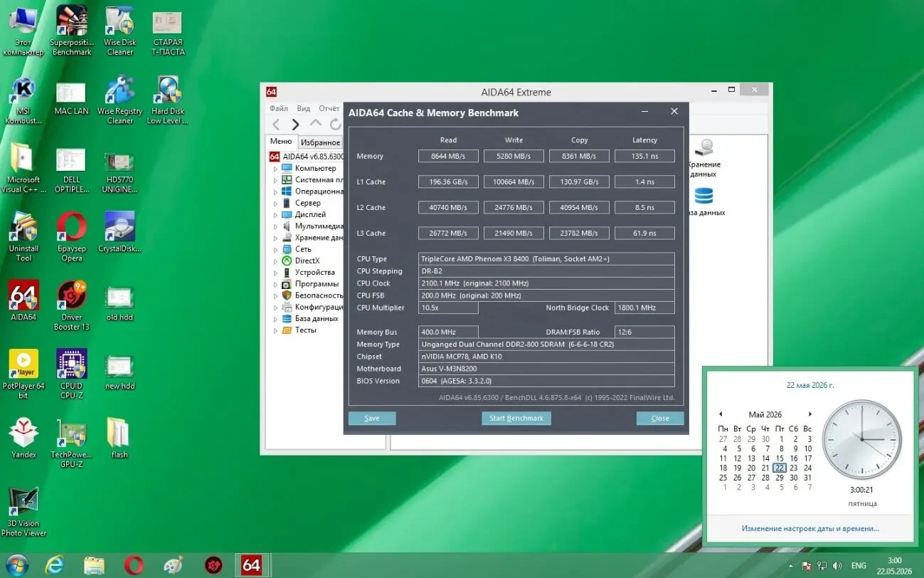Go to next month in calendar

[809, 414]
